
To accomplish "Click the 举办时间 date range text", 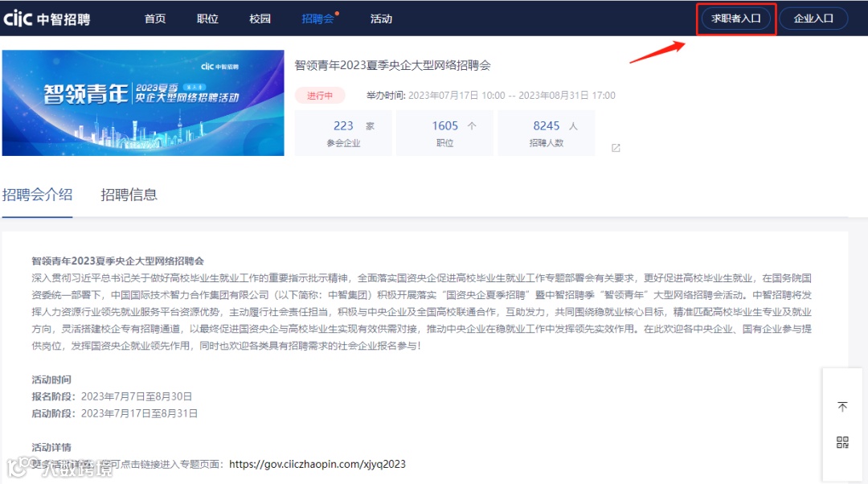I will [x=490, y=95].
